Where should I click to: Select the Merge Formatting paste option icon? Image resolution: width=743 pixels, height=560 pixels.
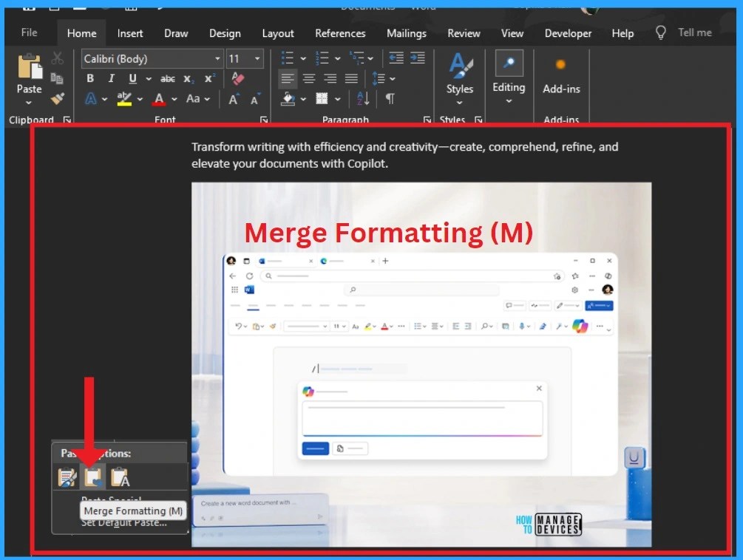tap(93, 477)
